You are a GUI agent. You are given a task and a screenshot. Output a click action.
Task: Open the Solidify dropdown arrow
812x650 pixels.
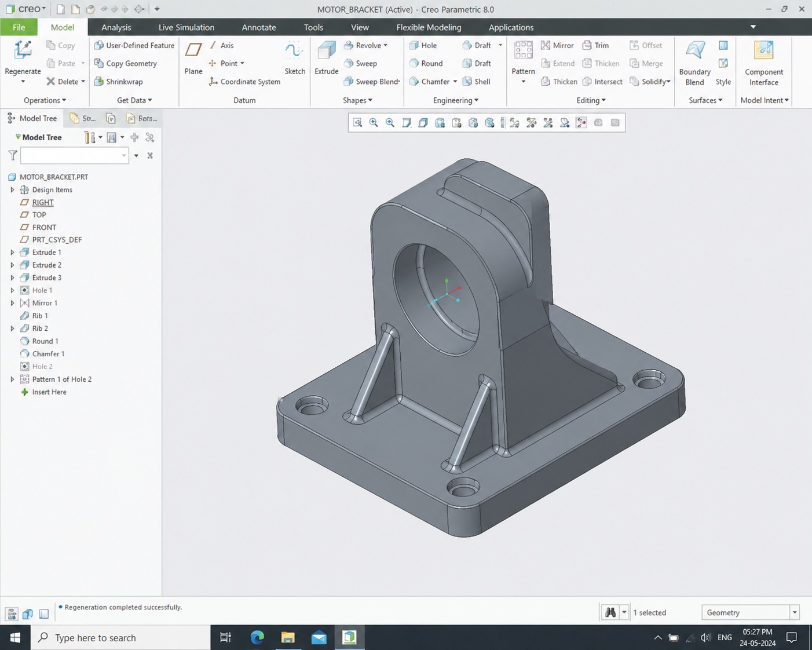point(668,82)
